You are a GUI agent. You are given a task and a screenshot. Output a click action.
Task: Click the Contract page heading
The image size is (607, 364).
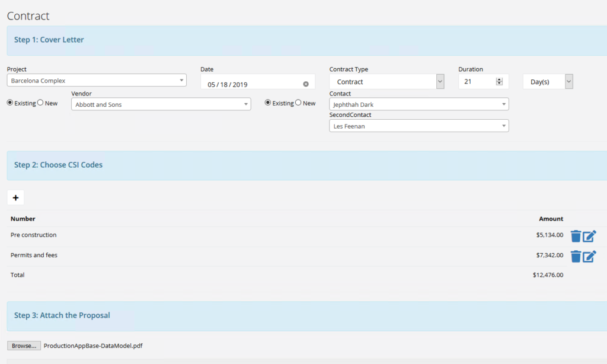28,15
